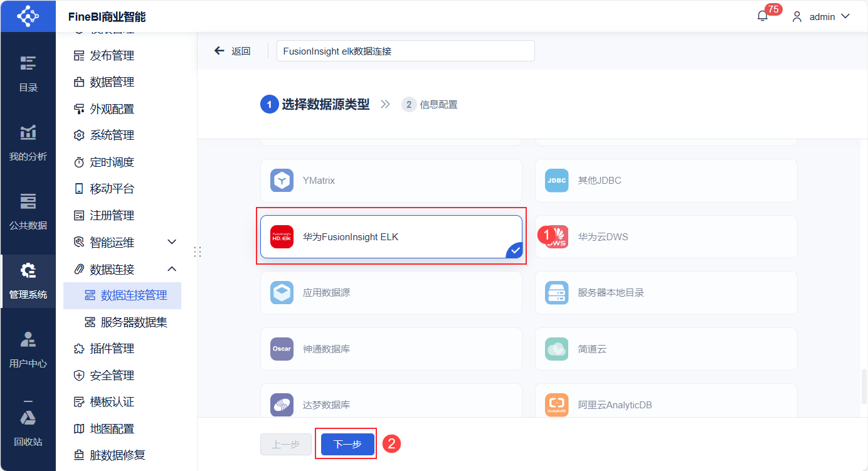Click step 1 选择数据源类型
Viewport: 868px width, 471px height.
coord(315,105)
